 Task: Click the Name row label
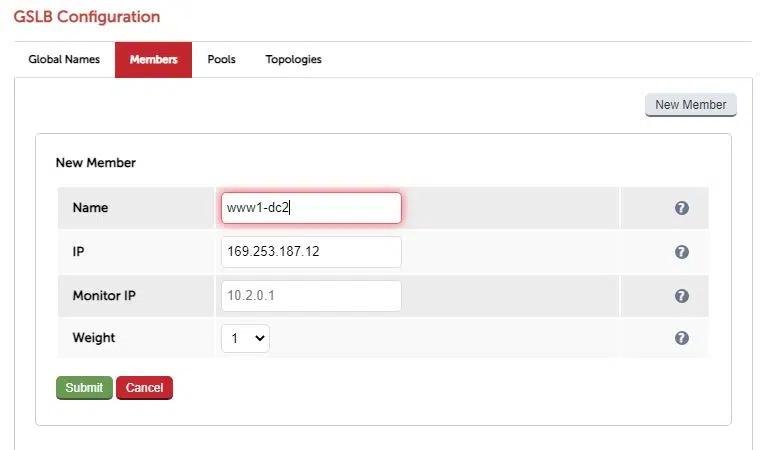[x=90, y=208]
